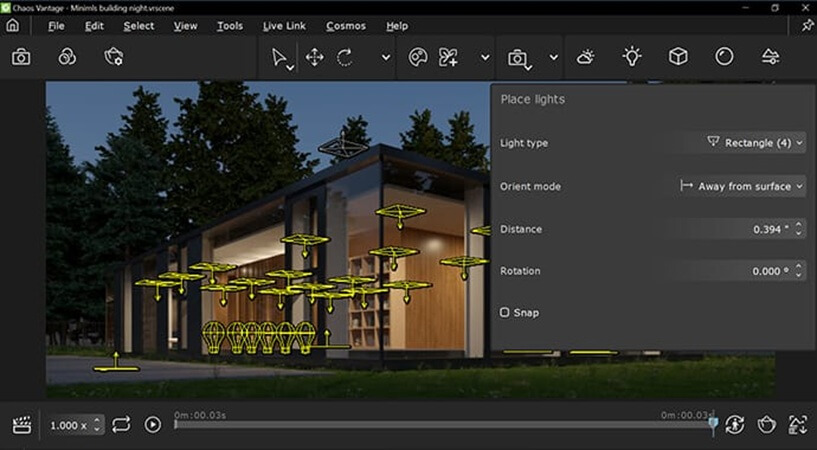Screen dimensions: 817x450
Task: Open the material sphere panel
Action: [x=724, y=57]
